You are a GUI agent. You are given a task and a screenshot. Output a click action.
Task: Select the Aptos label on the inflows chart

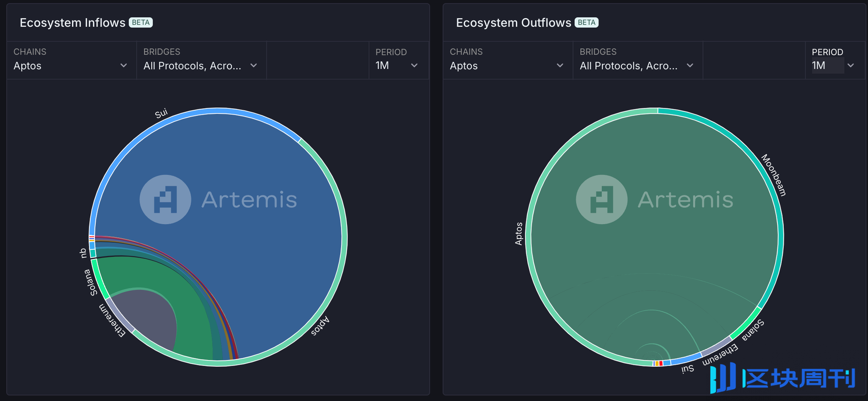(320, 326)
